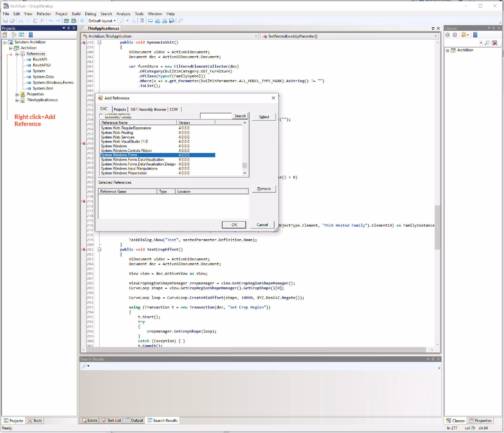Open the Refactor menu
Screen dimensions: 504x433
tap(44, 14)
